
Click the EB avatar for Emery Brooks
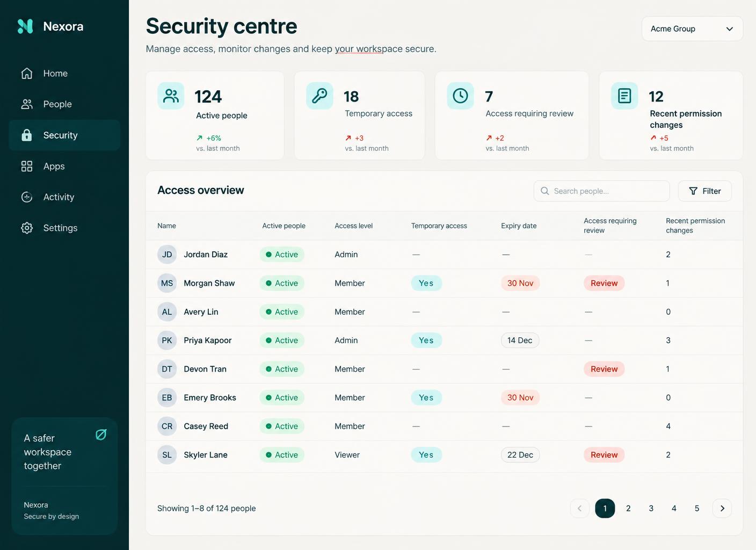pos(167,397)
